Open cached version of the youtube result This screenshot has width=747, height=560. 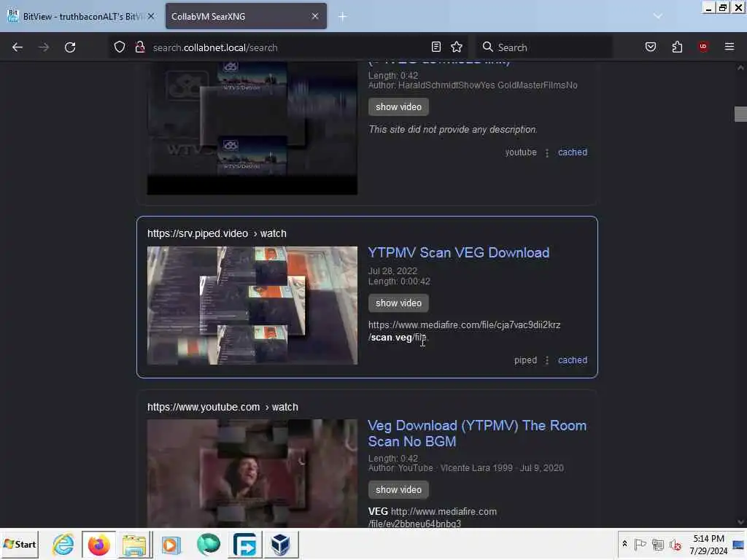click(572, 152)
